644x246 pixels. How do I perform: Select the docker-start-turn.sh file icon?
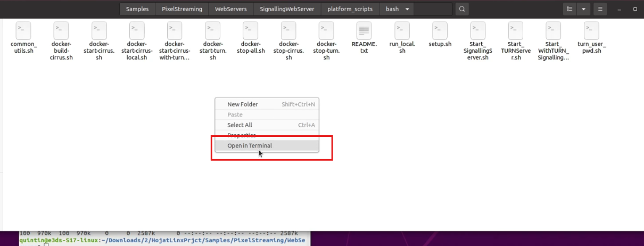(x=213, y=30)
